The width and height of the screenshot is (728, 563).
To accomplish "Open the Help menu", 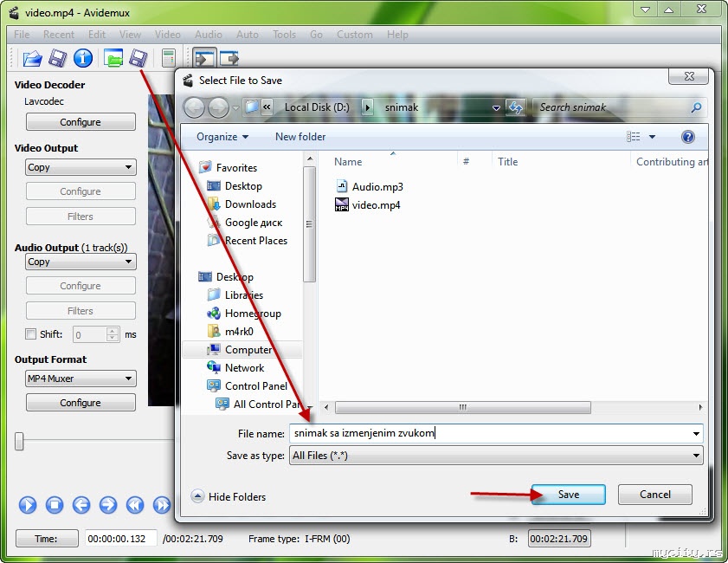I will pos(397,35).
